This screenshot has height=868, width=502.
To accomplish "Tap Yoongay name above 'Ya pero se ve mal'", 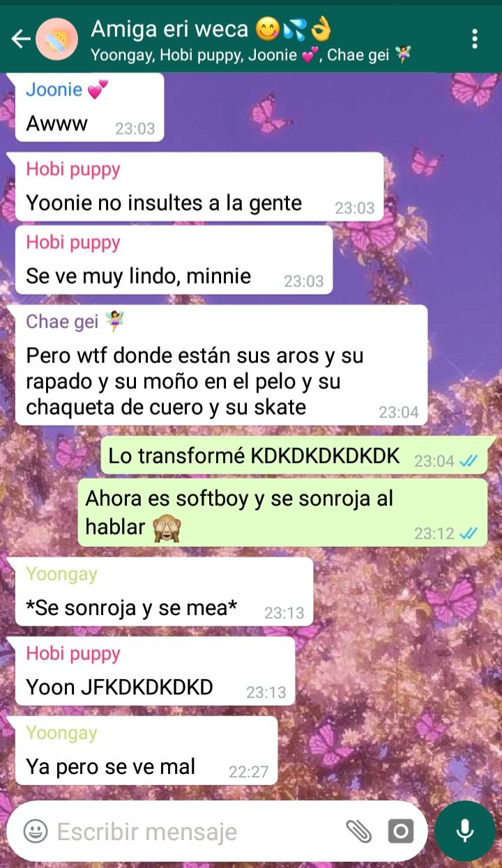I will pyautogui.click(x=61, y=733).
